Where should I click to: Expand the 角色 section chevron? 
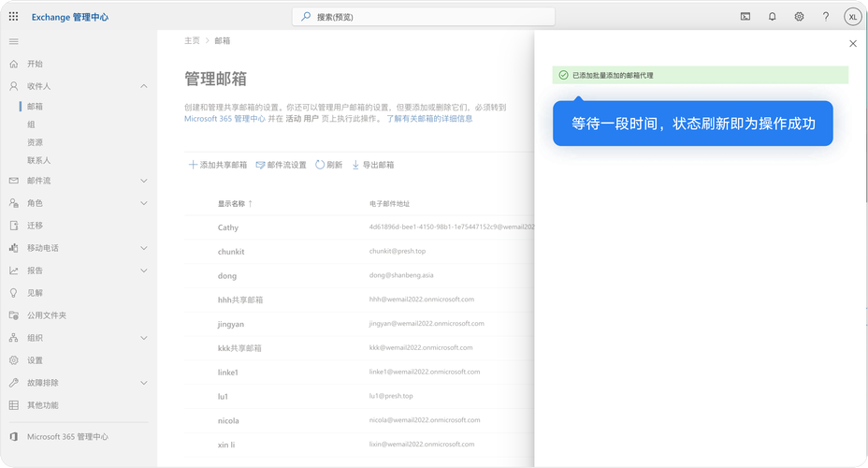coord(144,203)
